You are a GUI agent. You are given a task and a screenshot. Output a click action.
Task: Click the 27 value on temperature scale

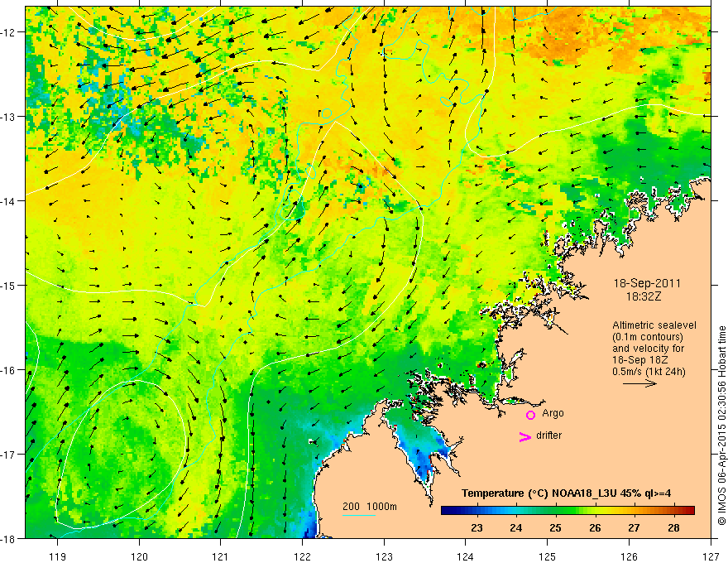[x=634, y=528]
